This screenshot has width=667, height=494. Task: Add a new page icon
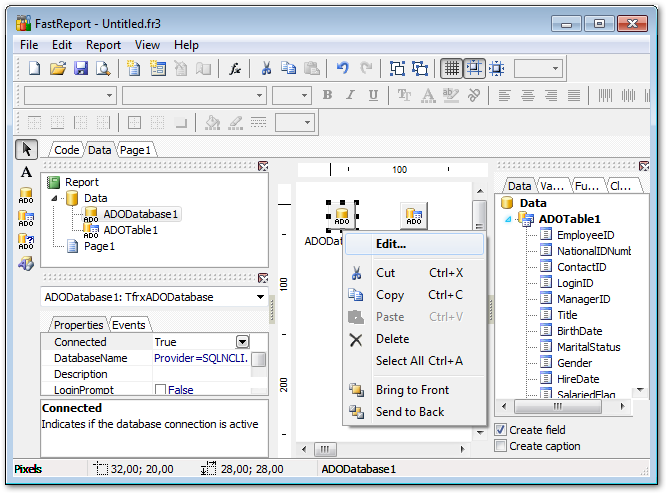(134, 68)
